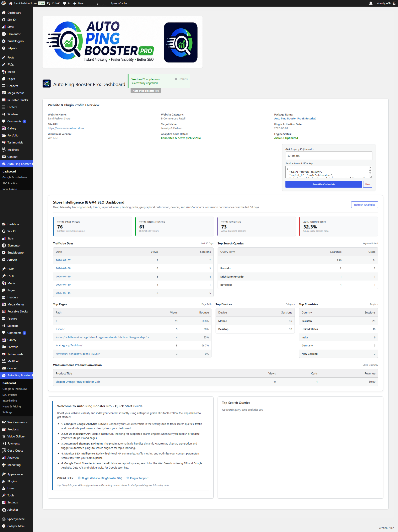The width and height of the screenshot is (398, 532).
Task: Click the TOTAL PAGE VIEWS card value 76
Action: pos(60,227)
